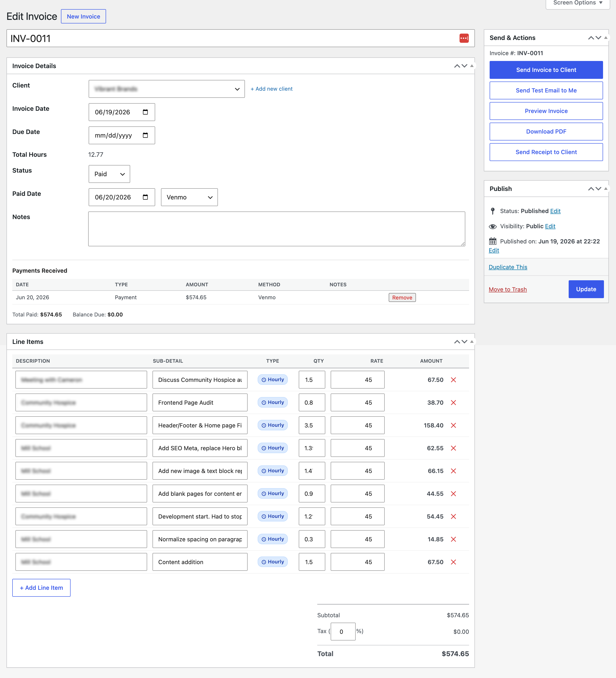Click the Update button

tap(586, 289)
